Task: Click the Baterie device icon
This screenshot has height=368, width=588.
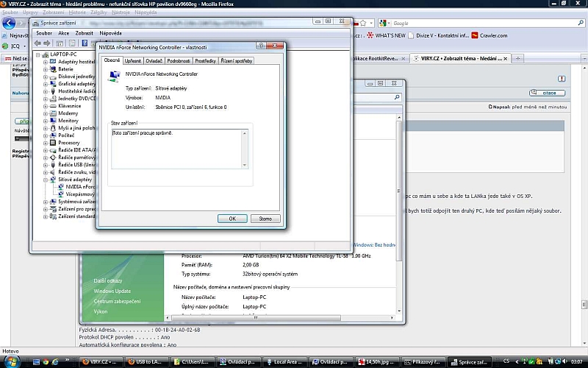Action: point(53,69)
